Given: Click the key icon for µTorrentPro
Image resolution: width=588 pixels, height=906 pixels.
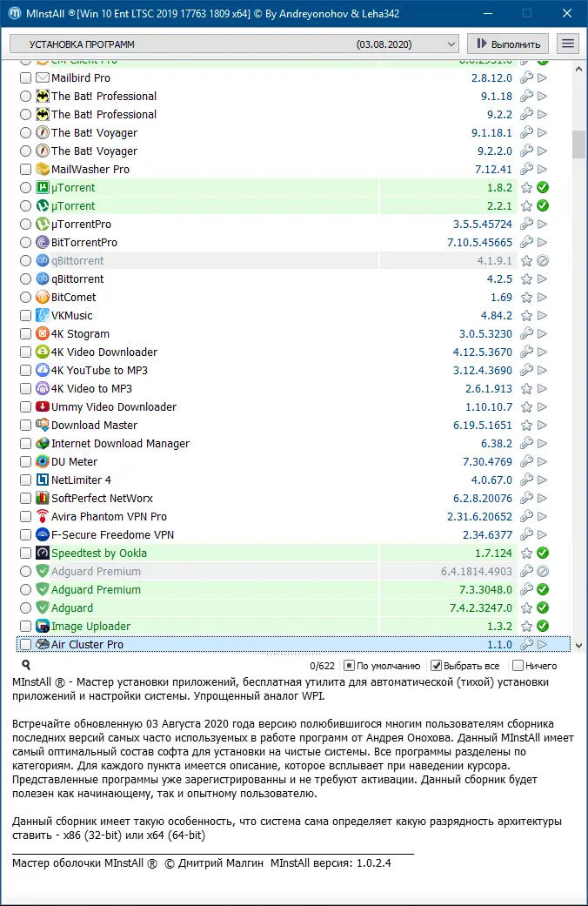Looking at the screenshot, I should [x=526, y=225].
